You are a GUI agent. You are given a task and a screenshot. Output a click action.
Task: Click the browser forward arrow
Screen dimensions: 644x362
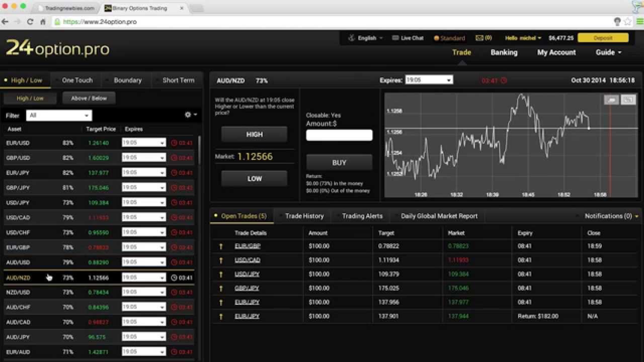tap(18, 22)
